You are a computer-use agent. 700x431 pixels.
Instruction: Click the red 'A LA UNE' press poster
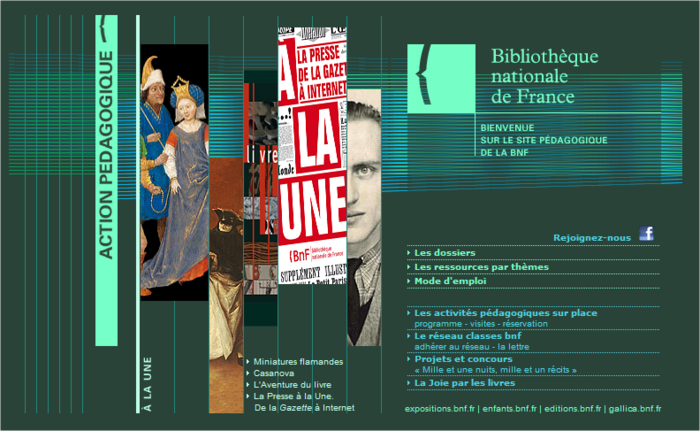pos(312,155)
